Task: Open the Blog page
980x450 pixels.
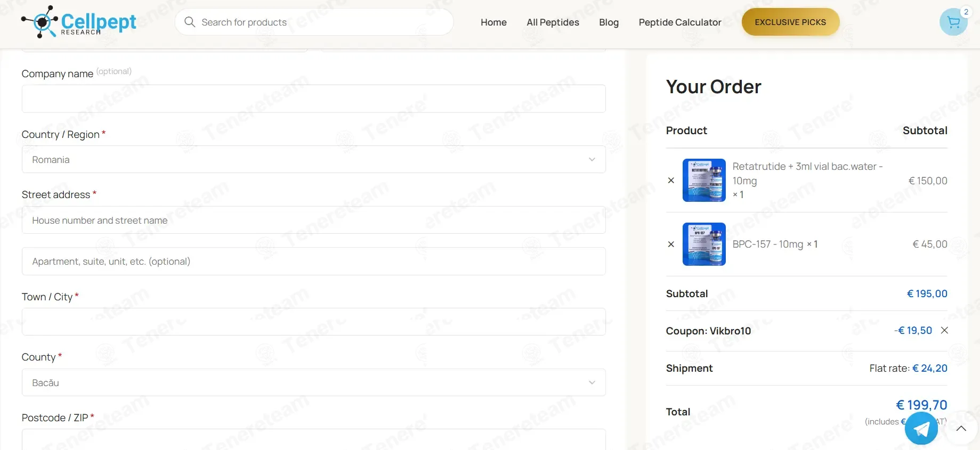Action: tap(609, 22)
